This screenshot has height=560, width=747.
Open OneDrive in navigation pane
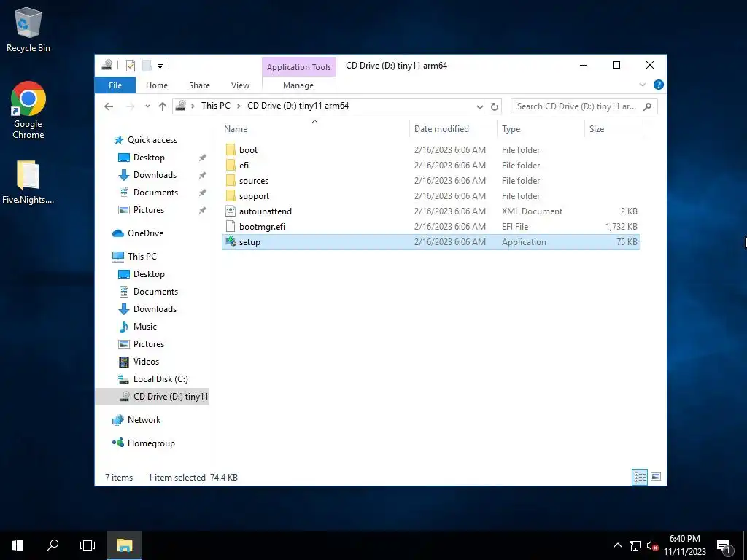click(145, 233)
